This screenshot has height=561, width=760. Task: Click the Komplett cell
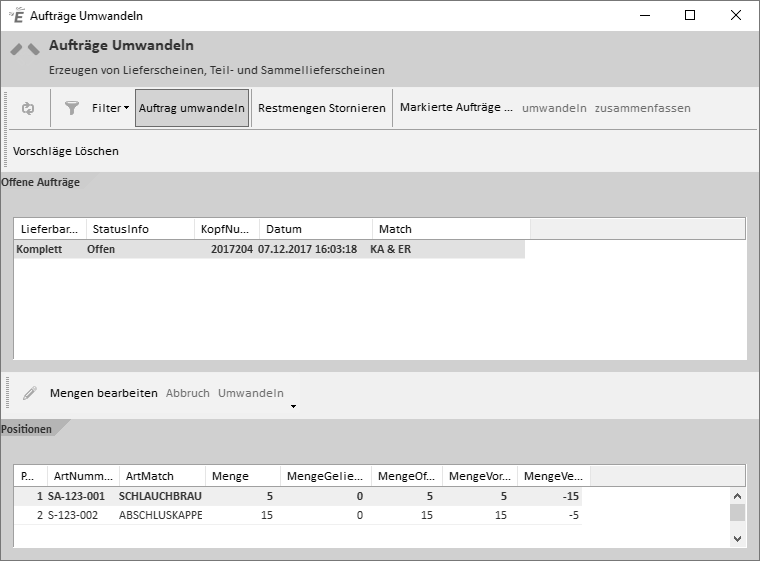point(39,249)
